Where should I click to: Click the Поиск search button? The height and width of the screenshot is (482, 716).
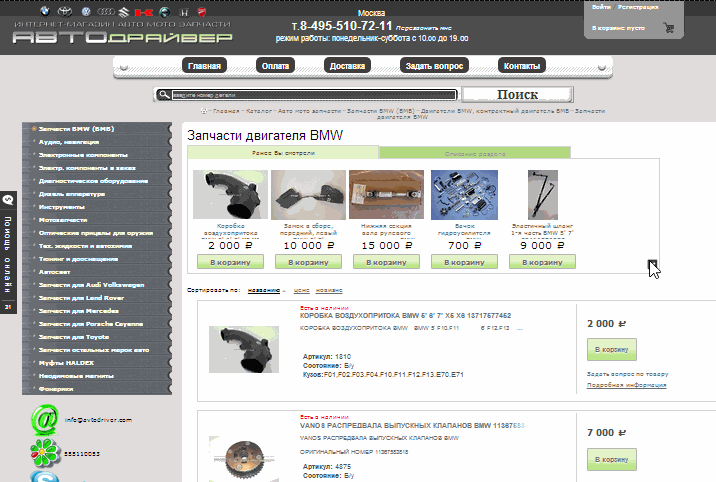click(x=517, y=94)
